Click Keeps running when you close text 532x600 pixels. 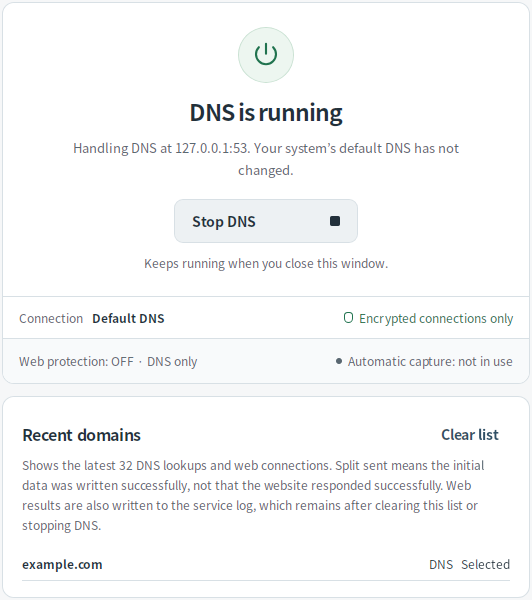click(266, 264)
